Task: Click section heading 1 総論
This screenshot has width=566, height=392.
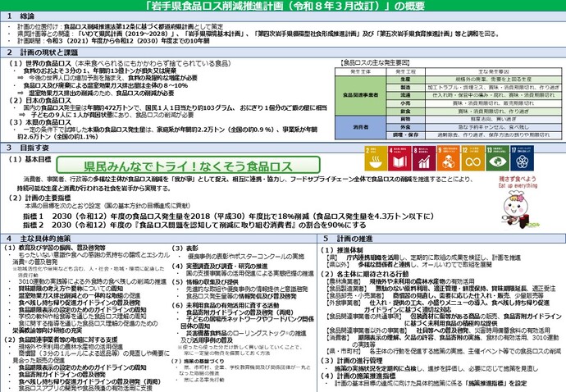Action: tap(21, 16)
